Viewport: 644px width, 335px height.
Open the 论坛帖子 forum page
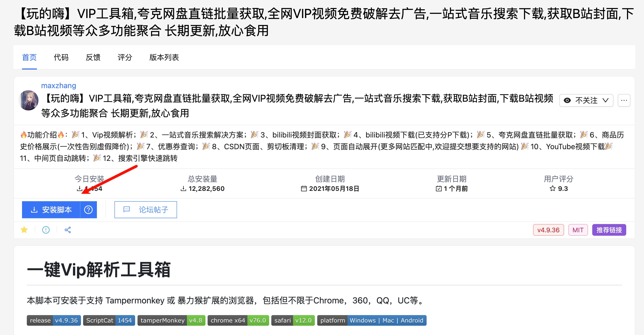(145, 210)
